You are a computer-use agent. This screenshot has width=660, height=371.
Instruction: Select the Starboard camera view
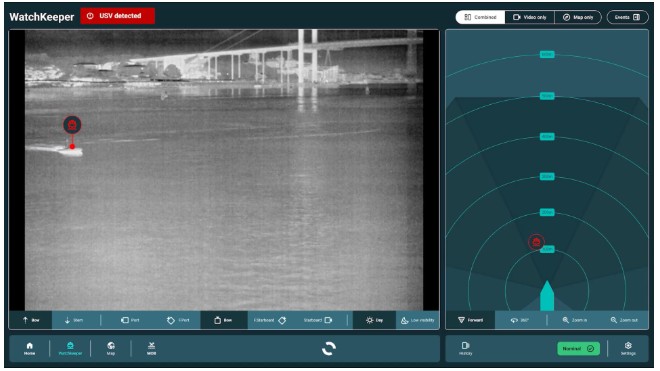click(318, 320)
